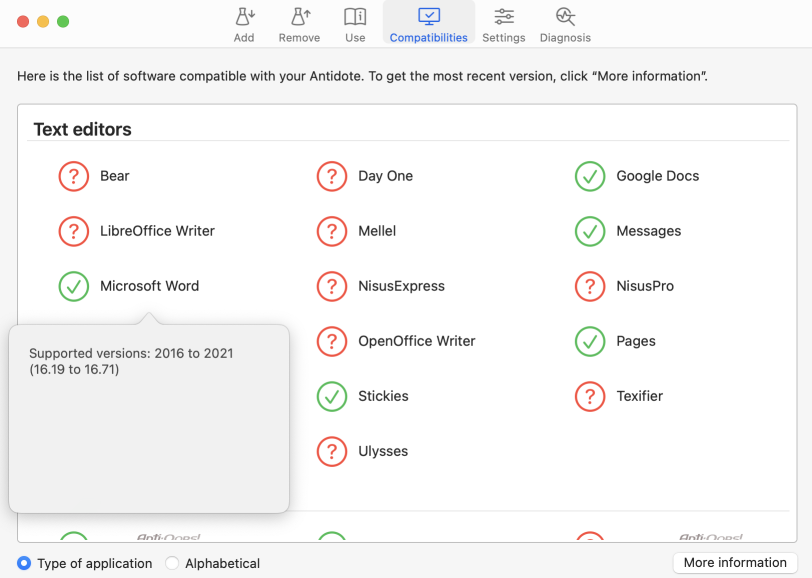Image resolution: width=812 pixels, height=578 pixels.
Task: Click the question mark beside LibreOffice Writer
Action: pos(73,231)
